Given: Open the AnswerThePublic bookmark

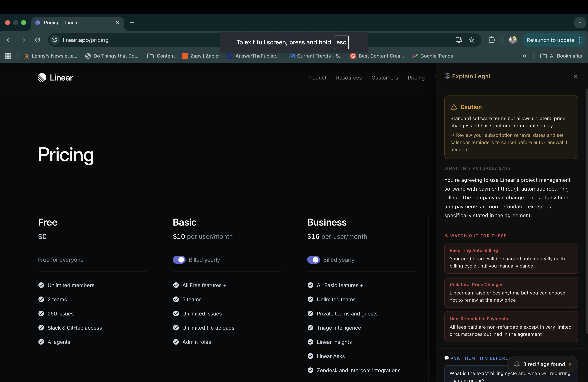Looking at the screenshot, I should (x=253, y=56).
